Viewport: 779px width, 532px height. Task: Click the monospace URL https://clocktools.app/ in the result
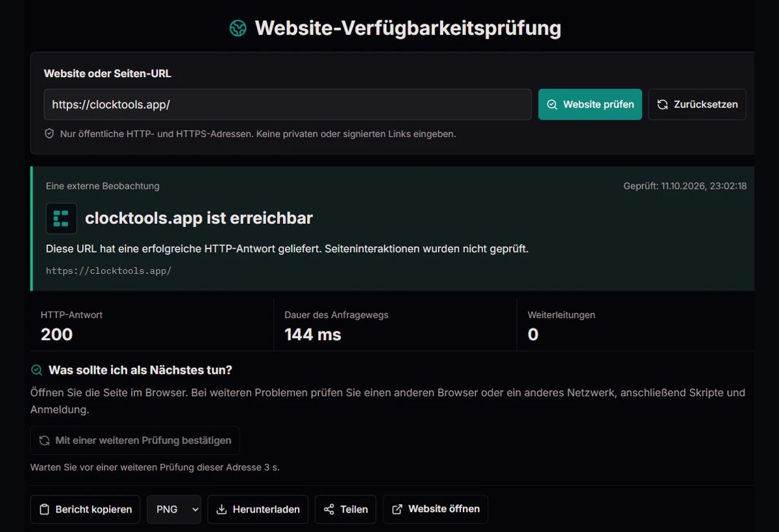coord(109,271)
